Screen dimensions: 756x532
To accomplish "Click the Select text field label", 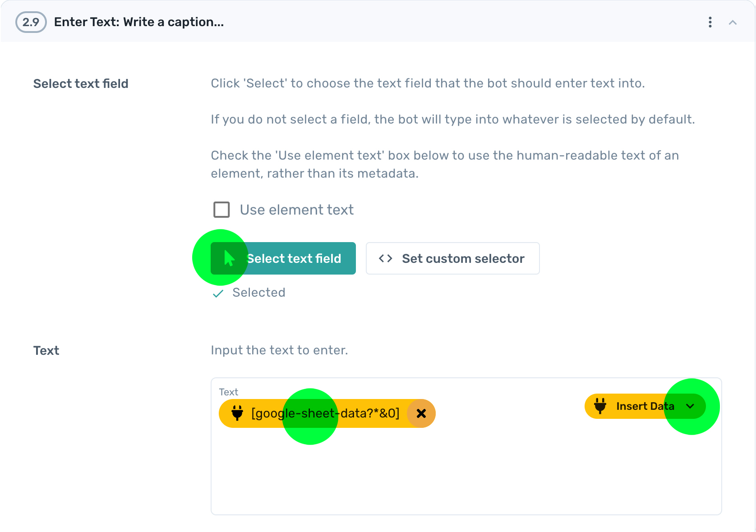I will pyautogui.click(x=80, y=83).
